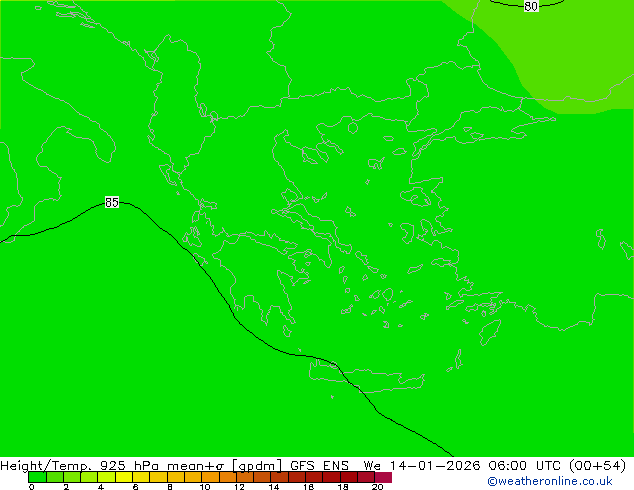Pick the yellow swatch above legend value 6
The height and width of the screenshot is (490, 634).
[141, 477]
